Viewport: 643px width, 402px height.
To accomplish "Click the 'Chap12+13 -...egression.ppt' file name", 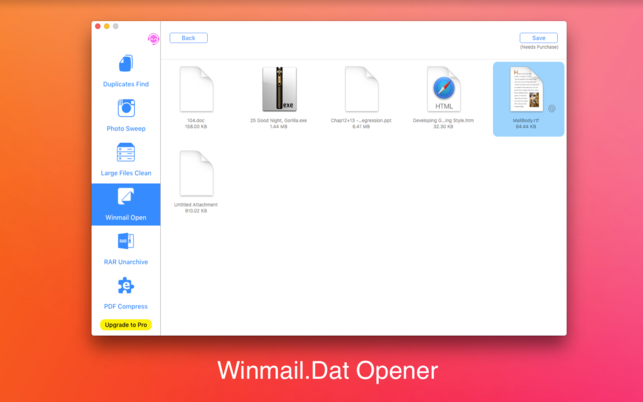I will (x=361, y=121).
